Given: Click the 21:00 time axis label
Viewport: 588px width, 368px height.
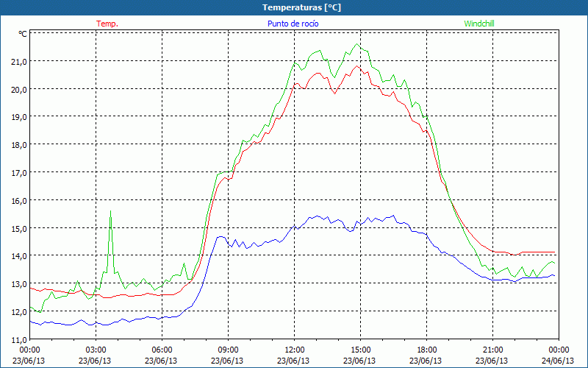Looking at the screenshot, I should pos(492,350).
